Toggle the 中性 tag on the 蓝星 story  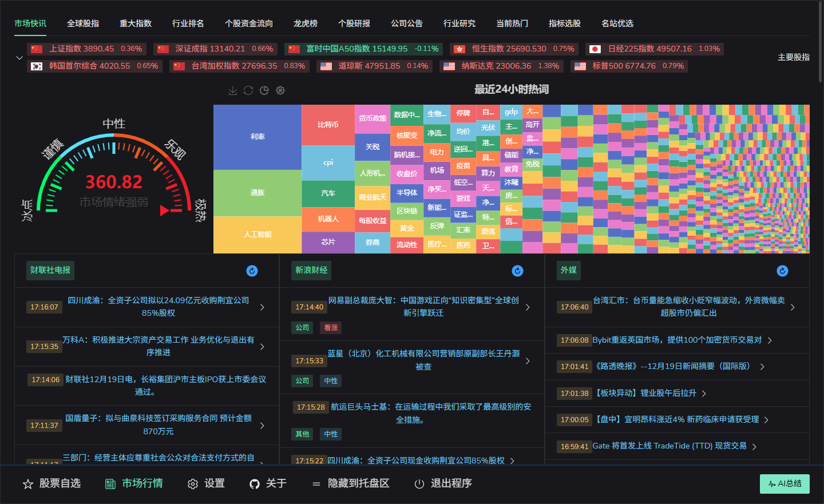(331, 380)
